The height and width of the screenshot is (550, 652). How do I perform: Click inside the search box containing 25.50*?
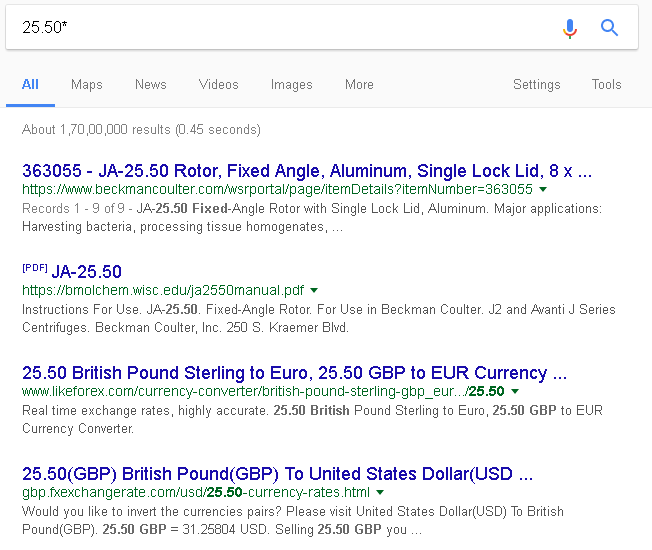pos(280,28)
